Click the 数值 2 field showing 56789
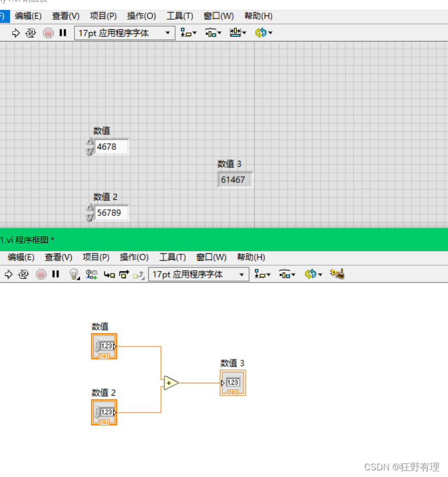 pyautogui.click(x=111, y=213)
